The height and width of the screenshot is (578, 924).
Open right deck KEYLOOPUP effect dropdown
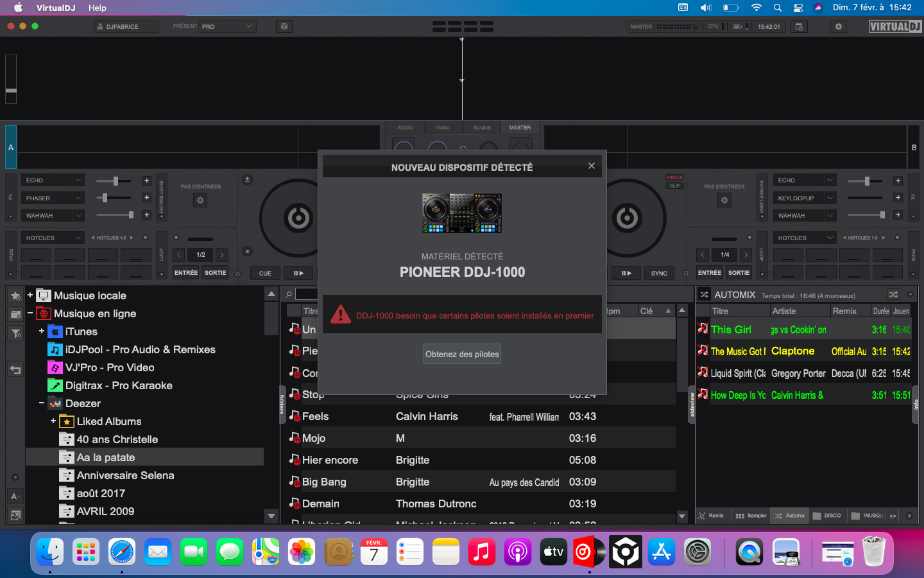pyautogui.click(x=805, y=198)
